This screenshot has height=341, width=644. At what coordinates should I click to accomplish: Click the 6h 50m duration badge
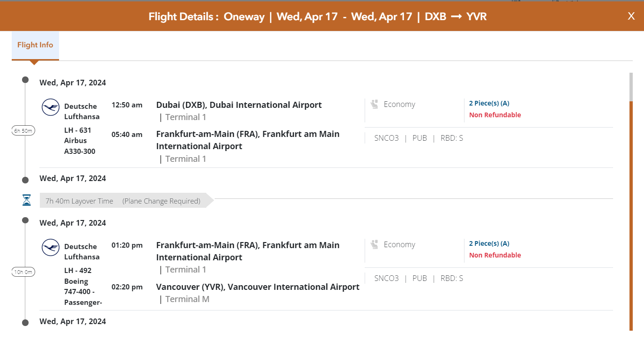23,131
